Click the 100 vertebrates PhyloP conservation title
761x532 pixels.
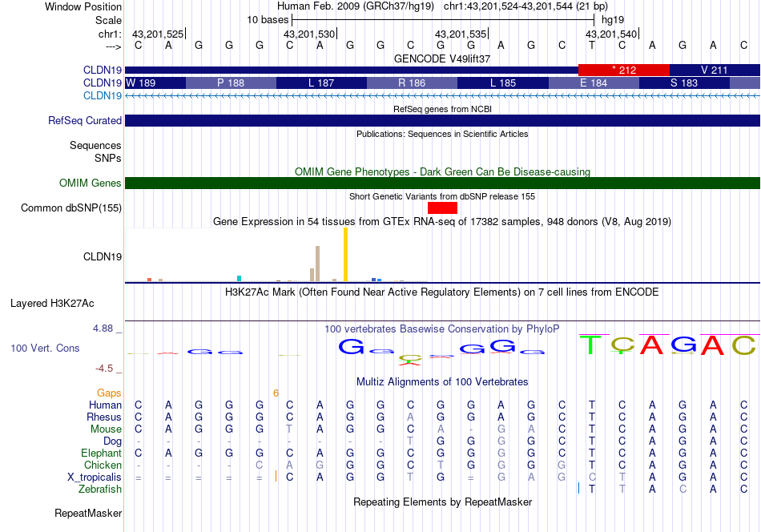click(442, 329)
